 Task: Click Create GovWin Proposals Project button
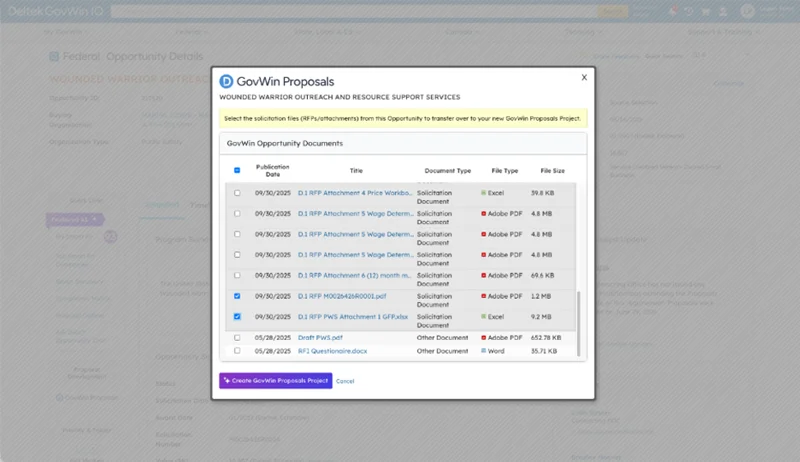coord(276,380)
